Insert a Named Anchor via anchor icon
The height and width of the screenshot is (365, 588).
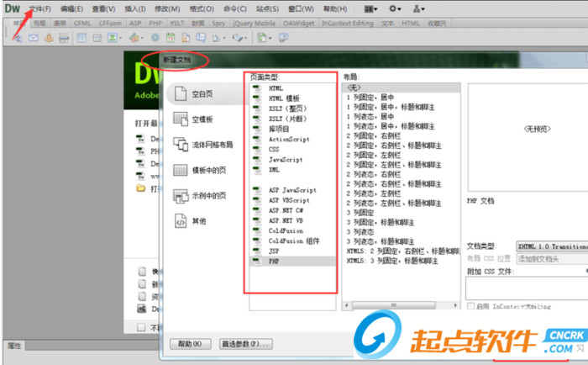(49, 38)
